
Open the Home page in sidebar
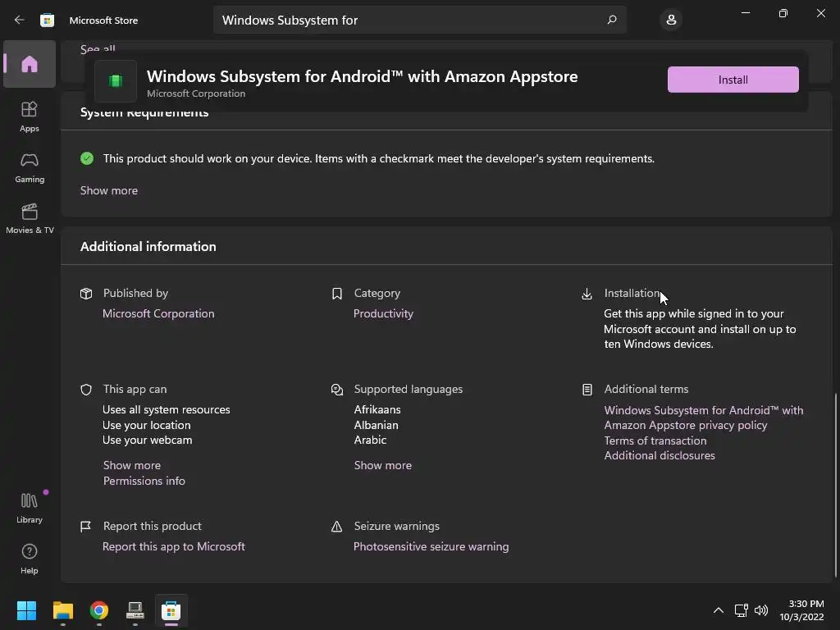tap(30, 64)
